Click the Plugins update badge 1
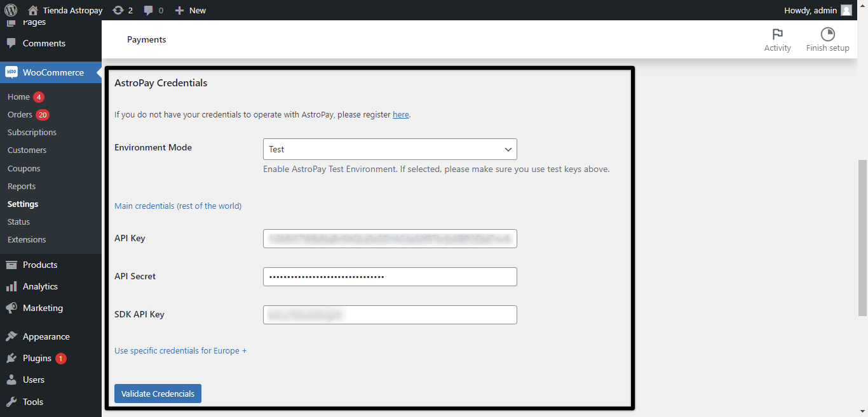 (x=60, y=359)
